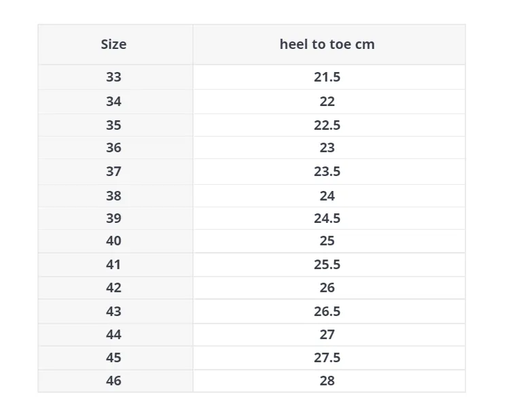Select size 44 cell

113,335
